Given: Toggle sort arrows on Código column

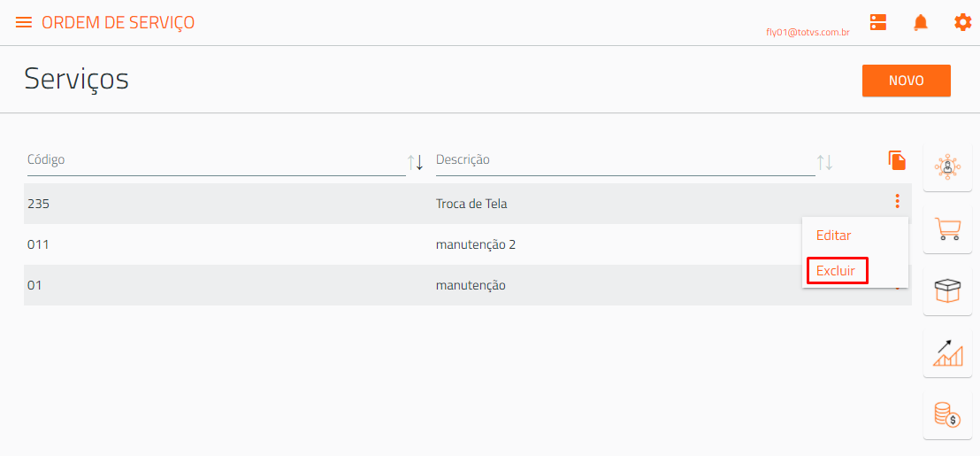Looking at the screenshot, I should (416, 163).
